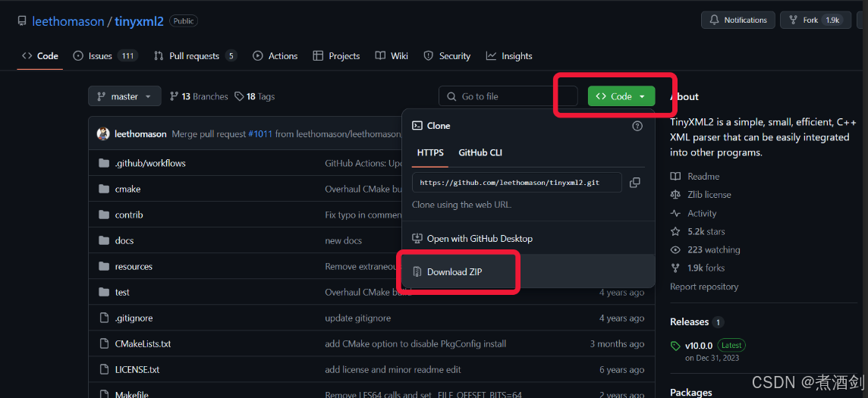Collapse the green Code dropdown button
This screenshot has width=868, height=398.
pos(621,96)
